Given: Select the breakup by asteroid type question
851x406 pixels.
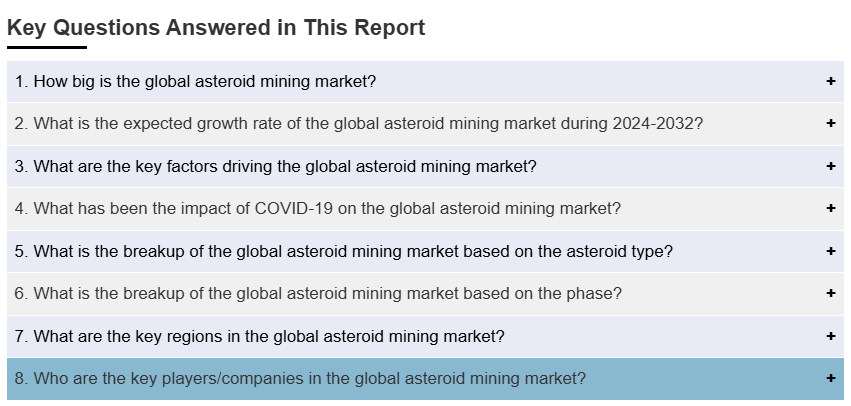Looking at the screenshot, I should click(343, 251).
